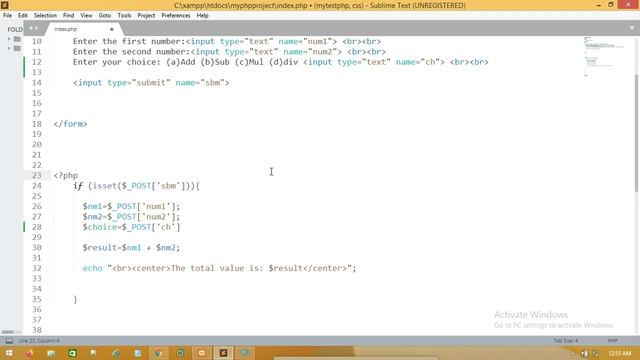The height and width of the screenshot is (360, 640).
Task: Open the Tools menu
Action: tap(124, 16)
